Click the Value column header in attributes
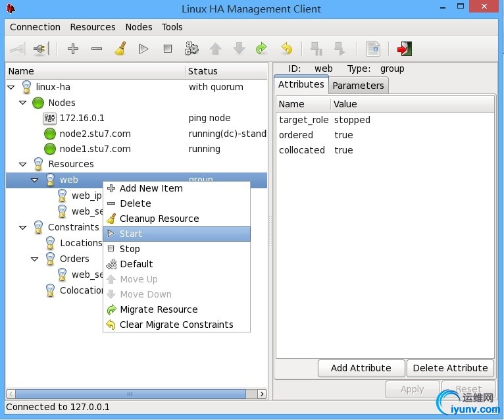Viewport: 504px width, 420px height. point(413,104)
